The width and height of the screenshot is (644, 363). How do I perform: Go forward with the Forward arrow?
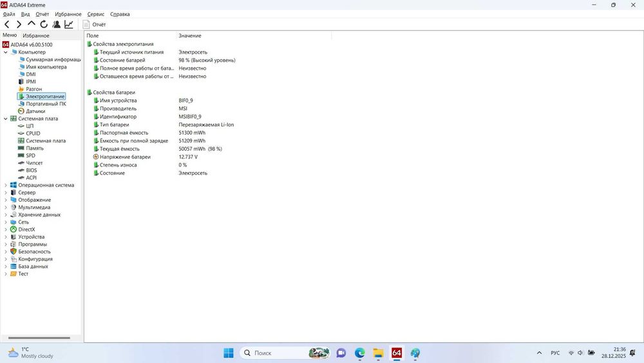(19, 25)
